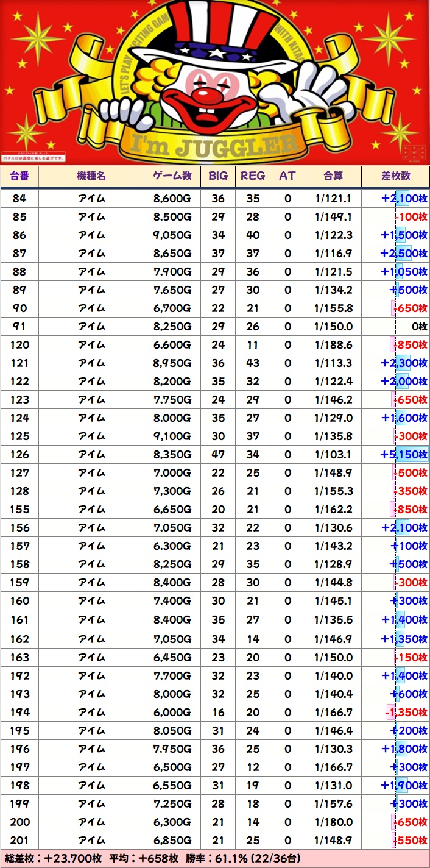Viewport: 430px width, 868px height.
Task: Click the +600枚 difference value
Action: [409, 694]
